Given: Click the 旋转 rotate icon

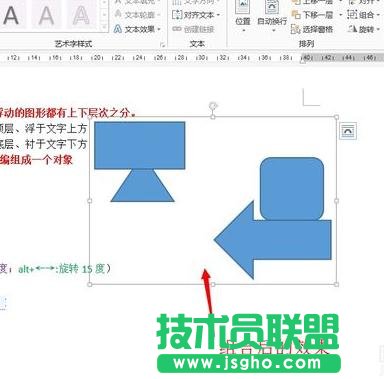Looking at the screenshot, I should pyautogui.click(x=352, y=29).
